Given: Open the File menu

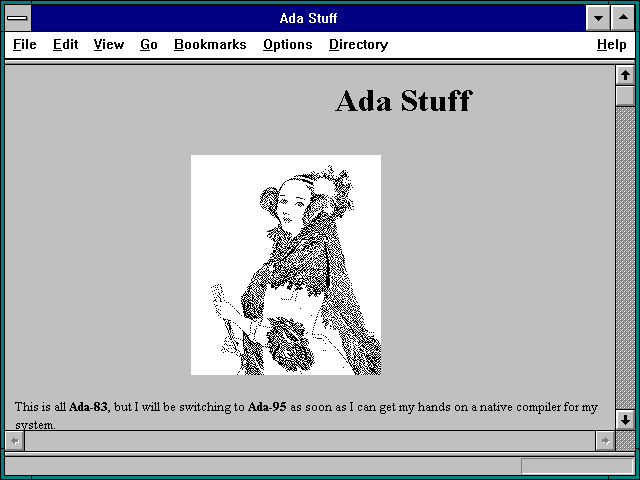Looking at the screenshot, I should point(24,44).
